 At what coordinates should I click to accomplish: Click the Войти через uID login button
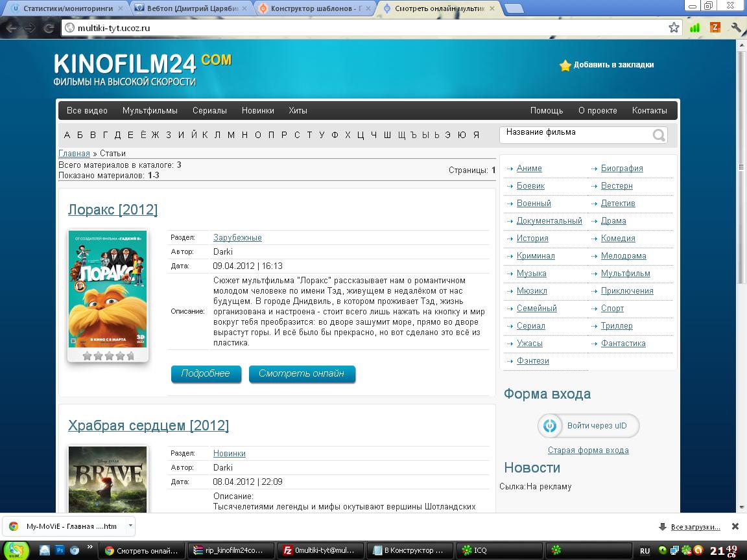(x=588, y=426)
